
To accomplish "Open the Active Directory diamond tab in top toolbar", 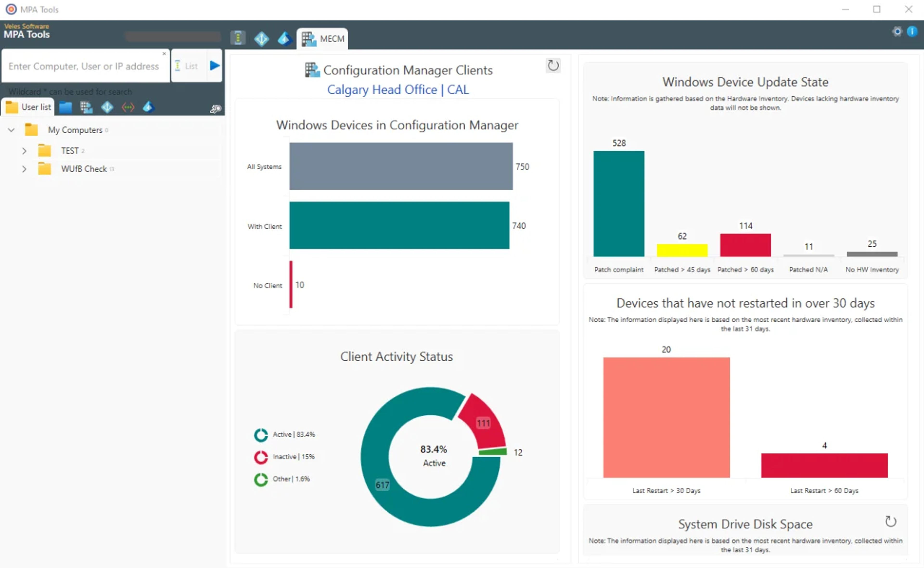I will [262, 38].
